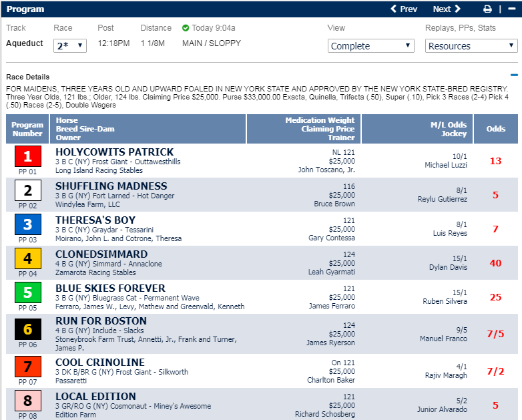The width and height of the screenshot is (522, 420).
Task: Select blue program number 3 saddle cloth
Action: (28, 225)
